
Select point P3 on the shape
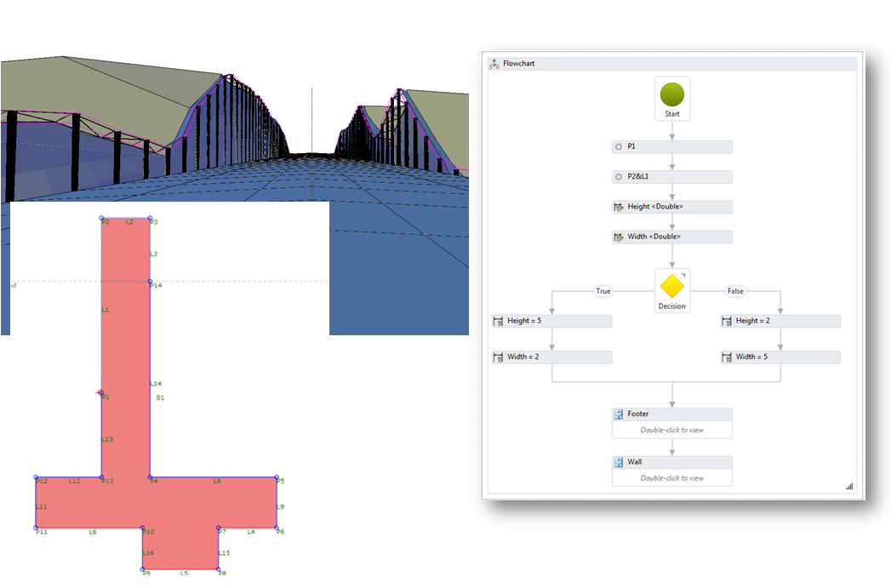tap(150, 218)
